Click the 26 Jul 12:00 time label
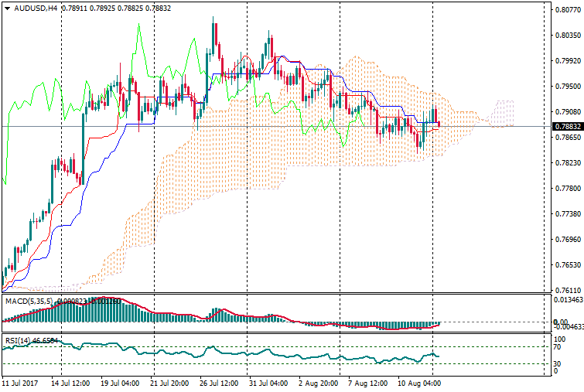The width and height of the screenshot is (584, 392). (218, 383)
